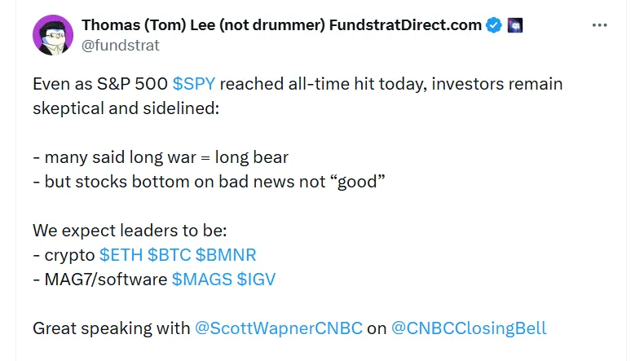Open the $SPY cashtag
Screen dimensions: 644x361
click(x=194, y=84)
